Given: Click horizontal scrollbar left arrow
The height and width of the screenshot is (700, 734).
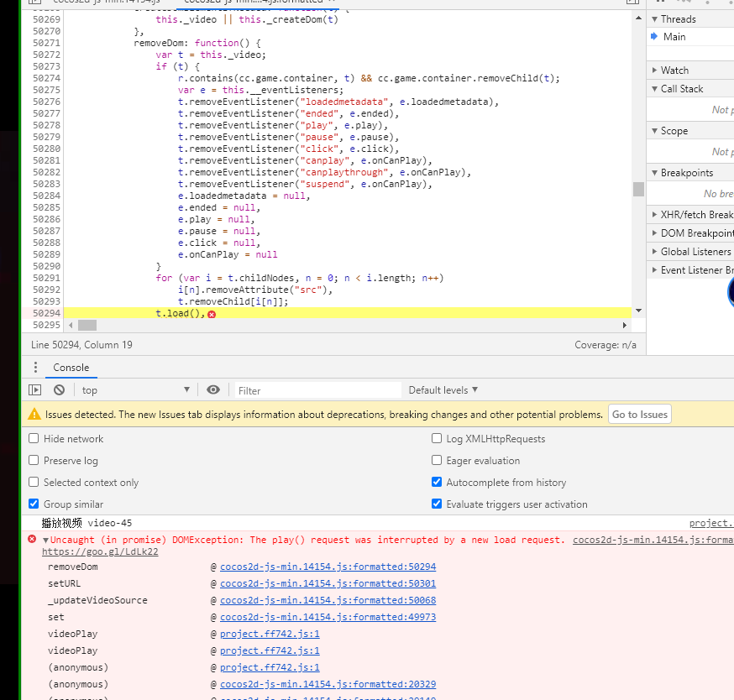Looking at the screenshot, I should (71, 325).
